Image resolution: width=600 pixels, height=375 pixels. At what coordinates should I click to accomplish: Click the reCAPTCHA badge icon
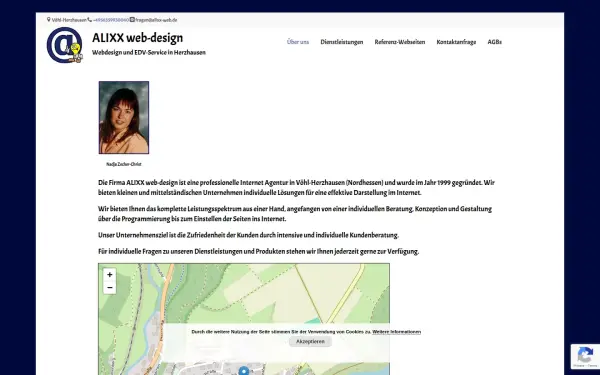(585, 356)
